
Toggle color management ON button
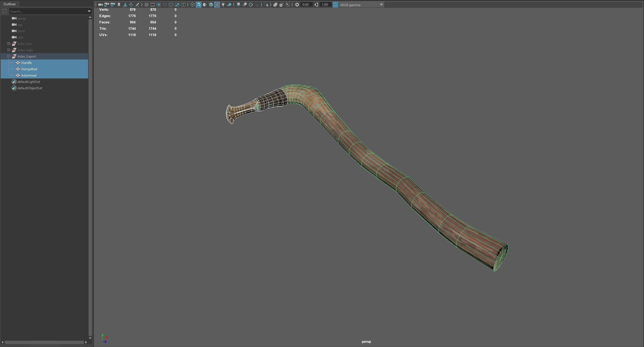(335, 4)
